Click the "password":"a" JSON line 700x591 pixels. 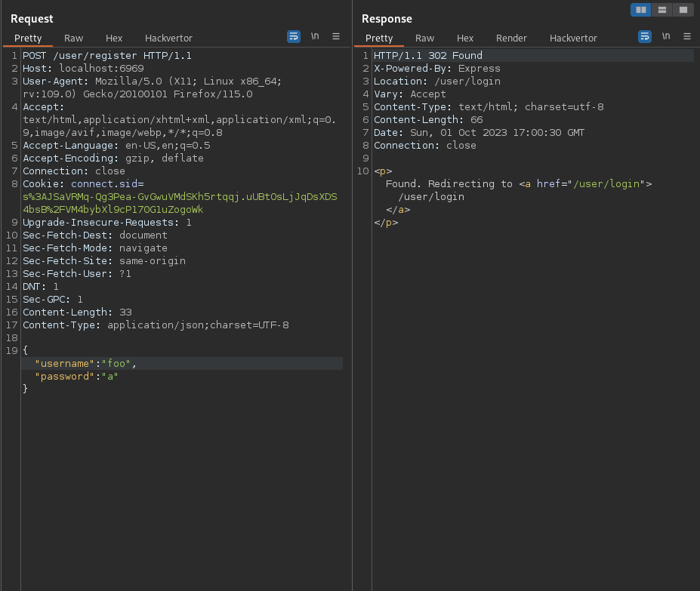(76, 377)
